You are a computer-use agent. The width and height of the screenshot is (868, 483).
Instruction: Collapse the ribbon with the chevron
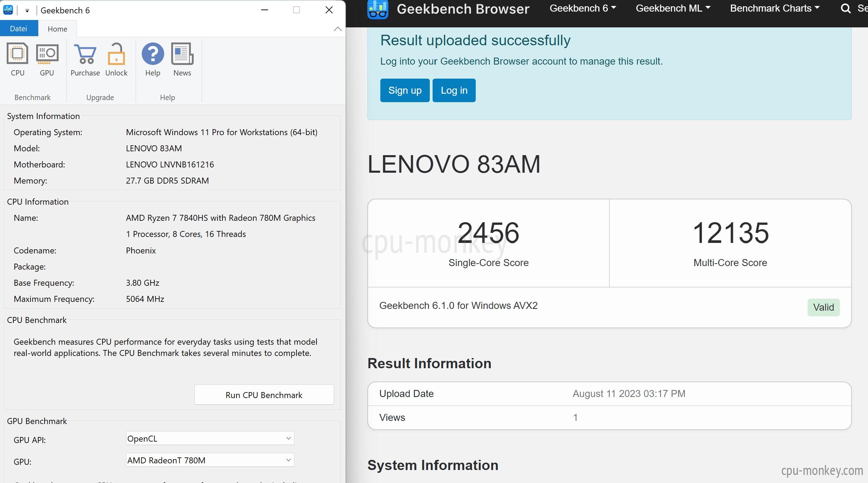pos(338,29)
